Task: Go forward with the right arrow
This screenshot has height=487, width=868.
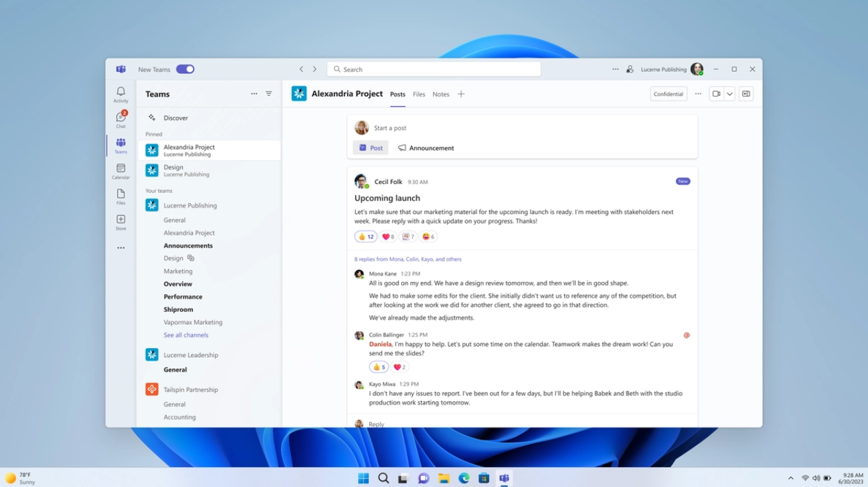Action: tap(315, 69)
